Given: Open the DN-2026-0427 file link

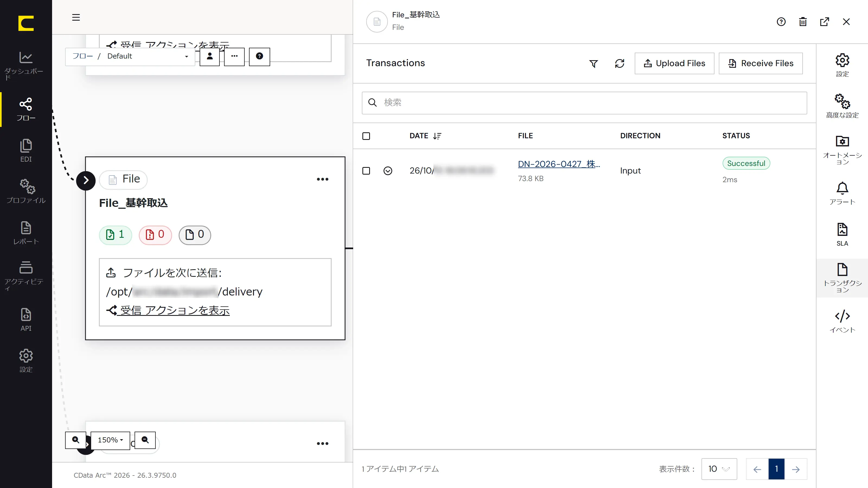Looking at the screenshot, I should coord(559,164).
